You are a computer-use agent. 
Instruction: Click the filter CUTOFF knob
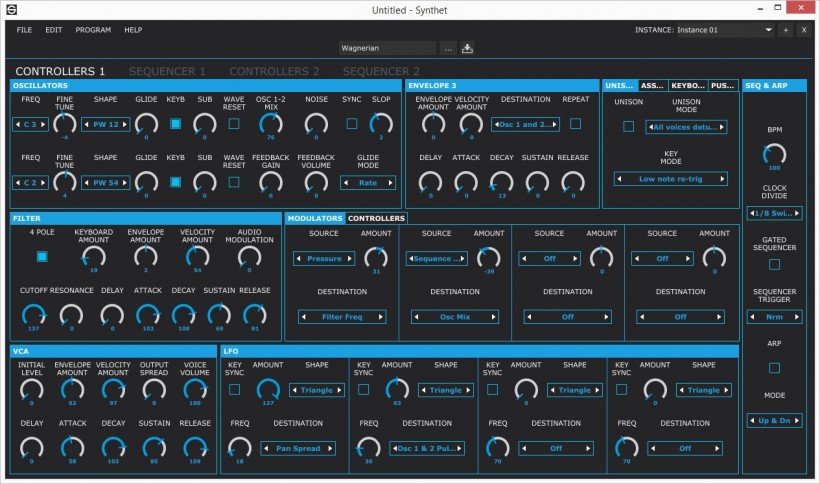point(33,314)
